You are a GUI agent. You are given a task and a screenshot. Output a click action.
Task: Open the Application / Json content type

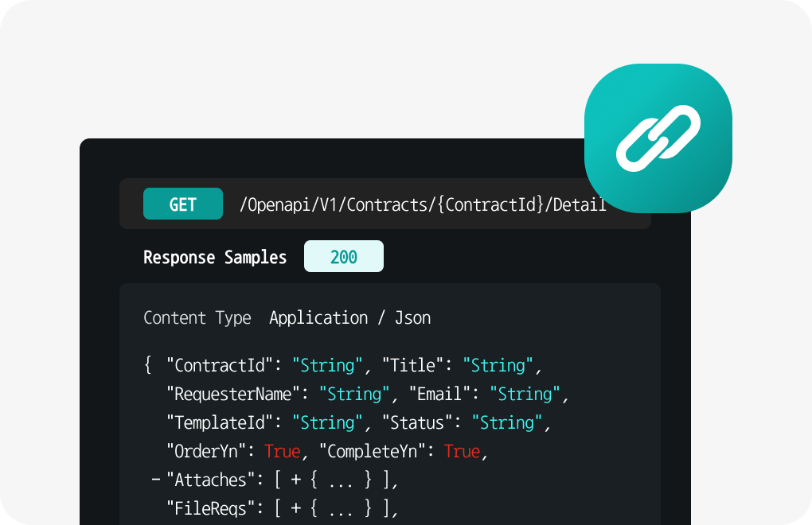pos(349,318)
